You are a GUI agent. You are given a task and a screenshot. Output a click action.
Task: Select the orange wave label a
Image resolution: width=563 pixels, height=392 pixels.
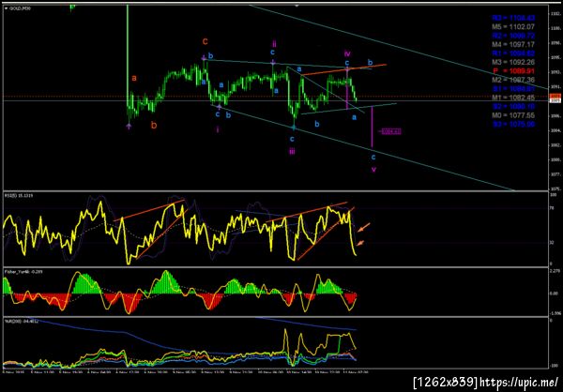[134, 78]
